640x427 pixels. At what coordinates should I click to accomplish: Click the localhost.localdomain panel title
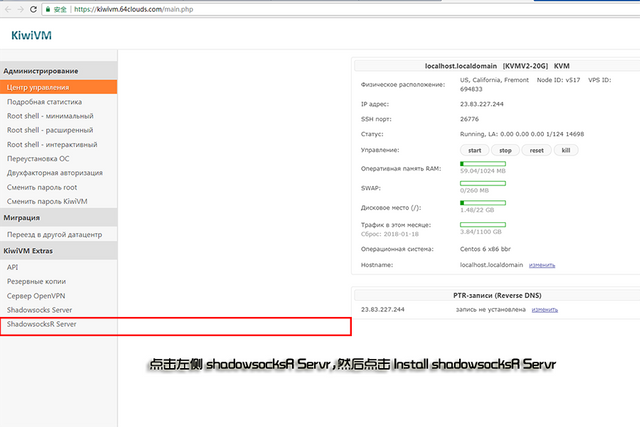click(497, 66)
